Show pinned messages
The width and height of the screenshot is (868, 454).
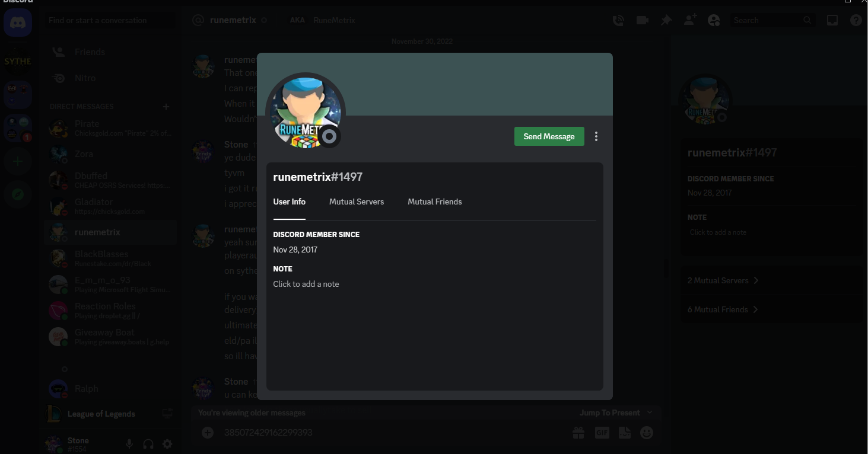coord(666,20)
